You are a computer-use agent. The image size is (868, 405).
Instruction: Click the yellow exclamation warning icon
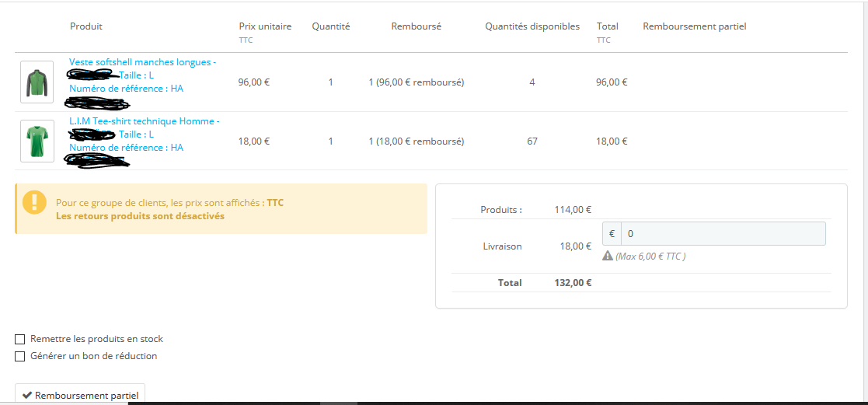point(35,201)
